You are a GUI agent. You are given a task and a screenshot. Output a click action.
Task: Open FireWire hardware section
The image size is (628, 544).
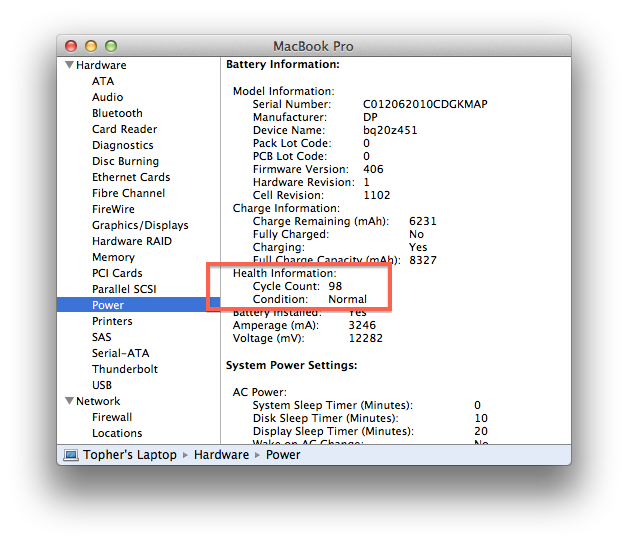tap(113, 209)
